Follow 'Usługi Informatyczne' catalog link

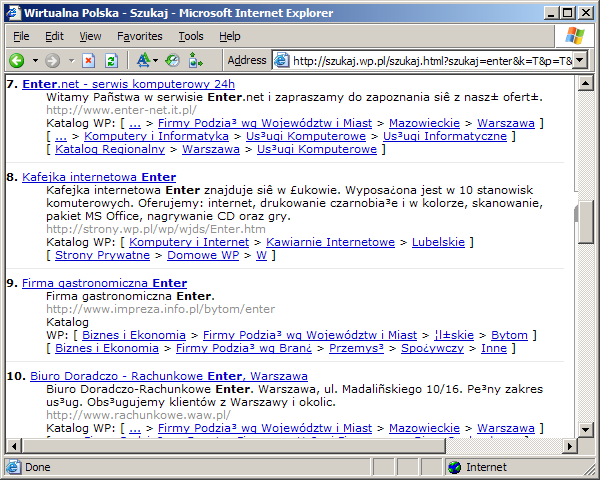[x=445, y=136]
